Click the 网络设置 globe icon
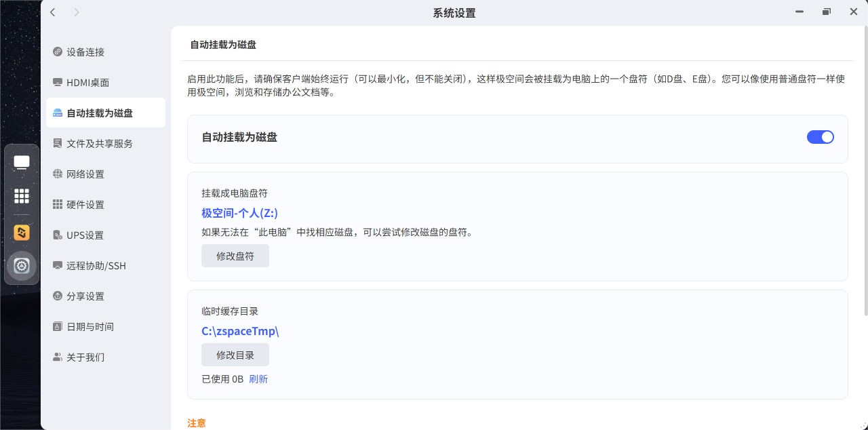This screenshot has height=430, width=868. (x=58, y=174)
